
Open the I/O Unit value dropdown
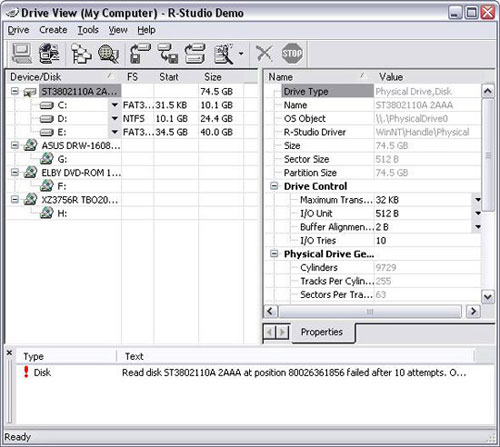coord(478,213)
